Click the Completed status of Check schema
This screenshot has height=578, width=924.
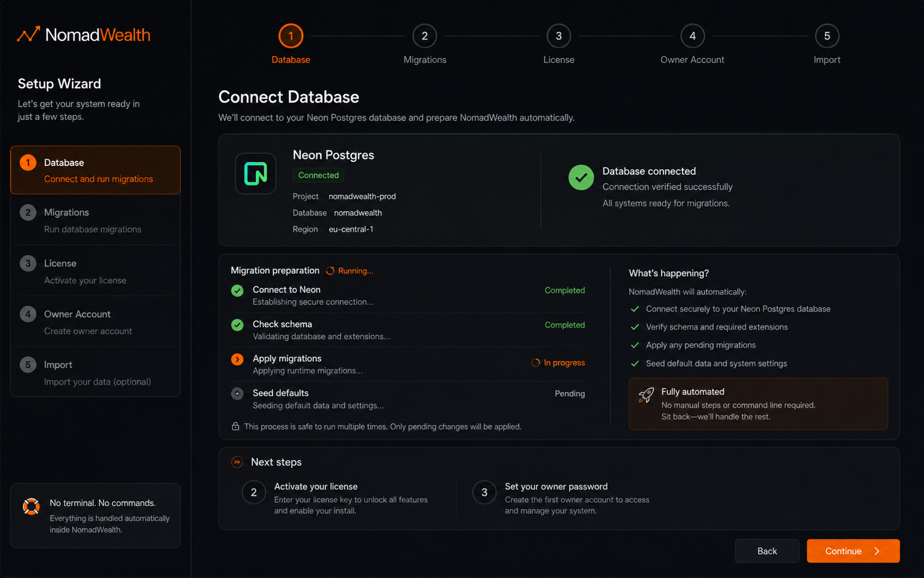pos(565,325)
